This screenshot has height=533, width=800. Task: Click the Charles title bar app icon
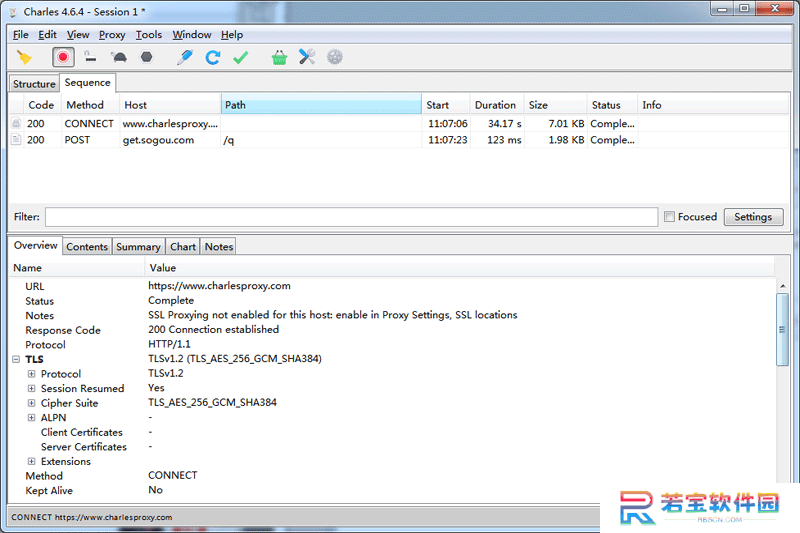click(x=13, y=12)
